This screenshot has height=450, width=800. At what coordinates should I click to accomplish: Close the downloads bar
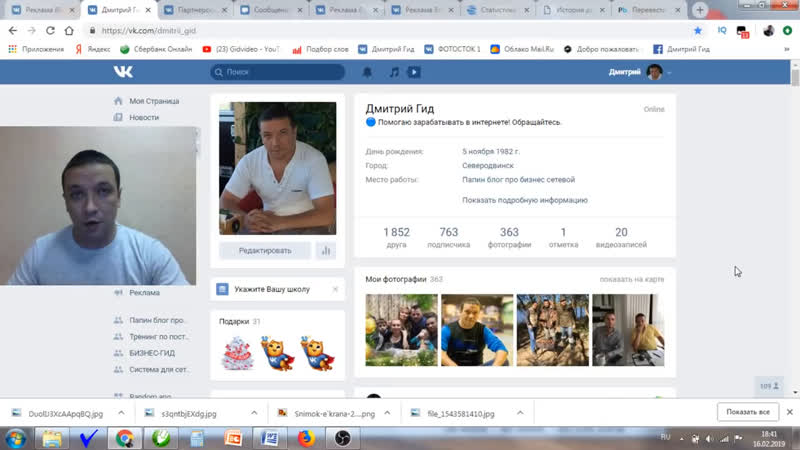tap(789, 412)
